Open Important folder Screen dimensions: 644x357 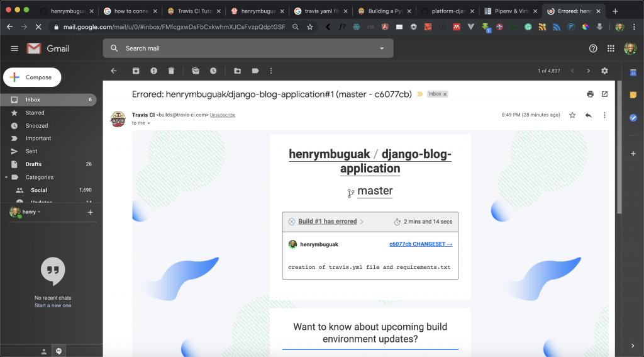[x=48, y=139]
